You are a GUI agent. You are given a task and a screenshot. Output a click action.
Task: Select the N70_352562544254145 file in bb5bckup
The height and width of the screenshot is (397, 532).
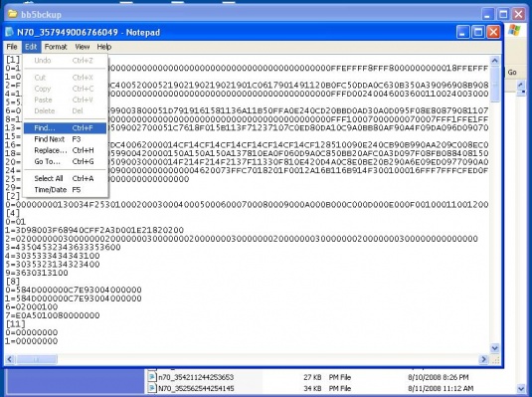click(x=196, y=388)
